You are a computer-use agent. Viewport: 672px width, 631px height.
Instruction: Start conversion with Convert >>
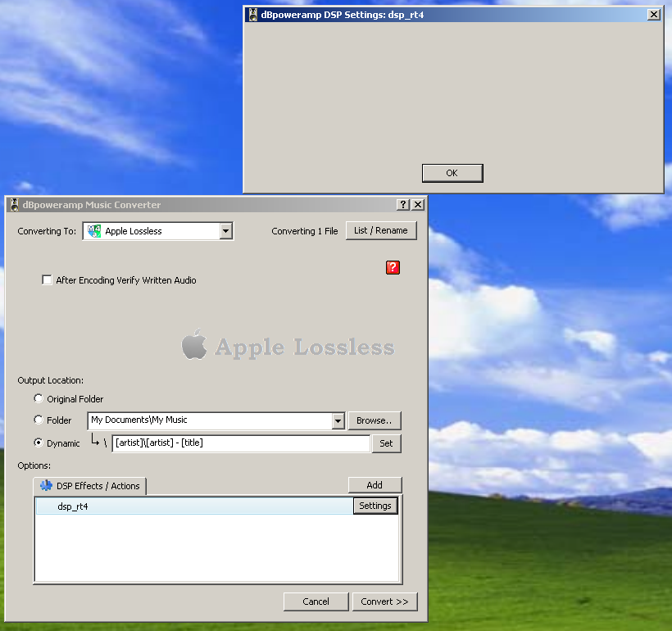(x=384, y=601)
